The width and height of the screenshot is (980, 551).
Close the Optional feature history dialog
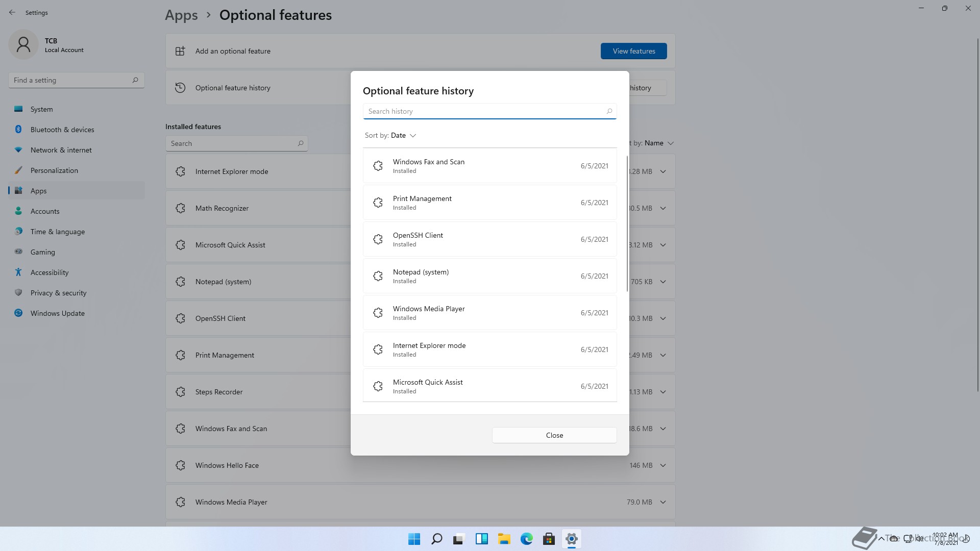[x=554, y=435]
